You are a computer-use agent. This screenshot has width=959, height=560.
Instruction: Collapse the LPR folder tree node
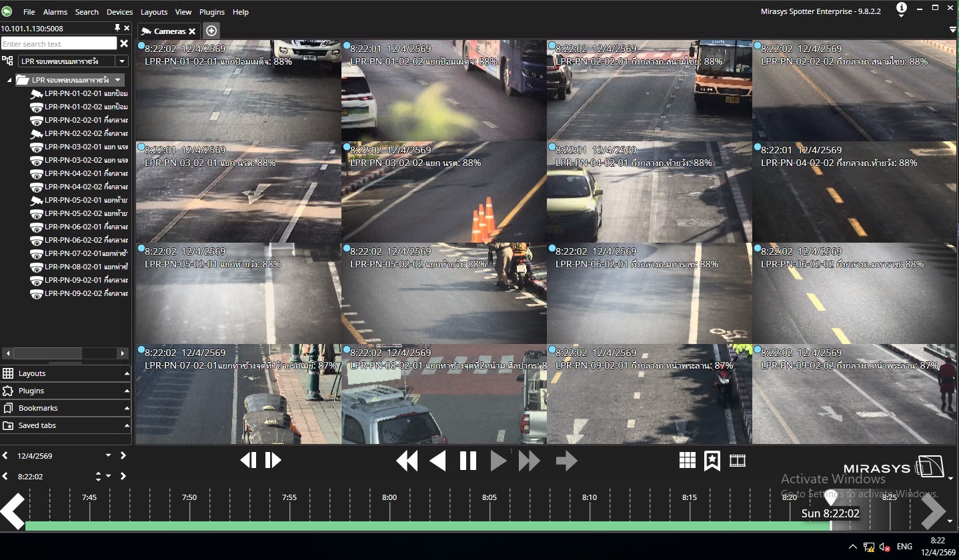9,80
